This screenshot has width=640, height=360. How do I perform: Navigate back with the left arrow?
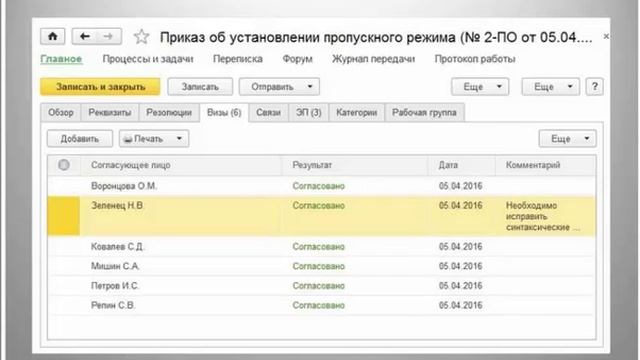(84, 36)
